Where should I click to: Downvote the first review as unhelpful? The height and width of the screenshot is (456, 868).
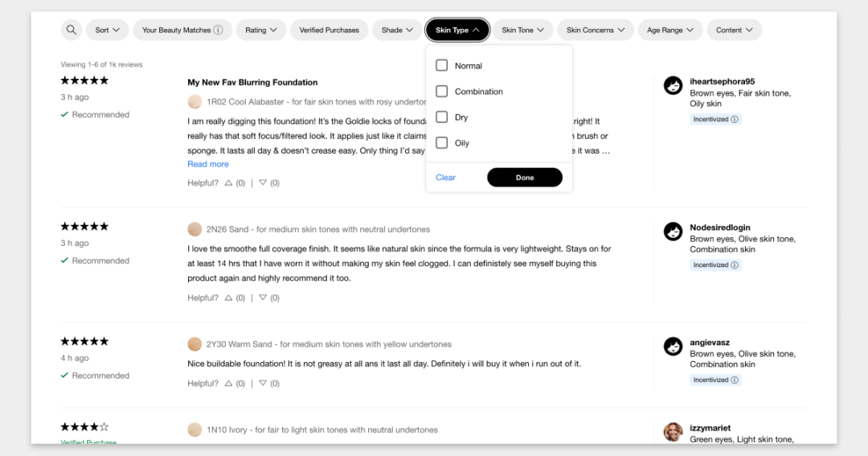click(x=263, y=183)
